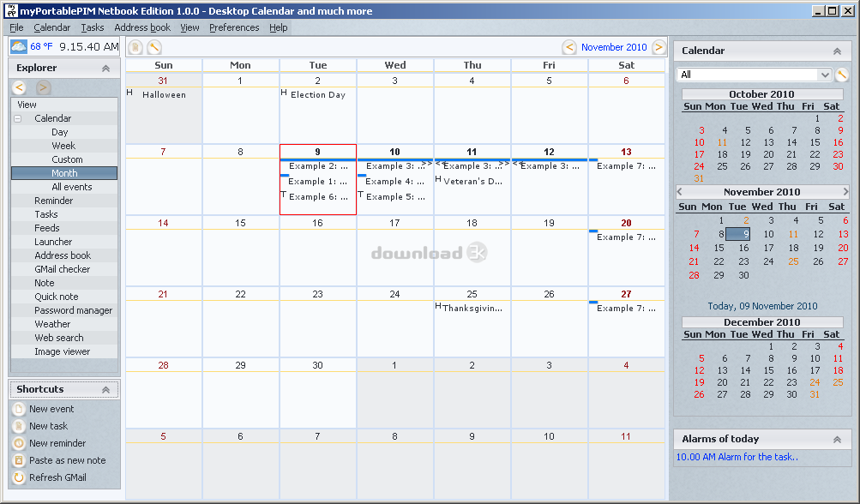
Task: Open Address book in the Explorer tree
Action: point(63,255)
